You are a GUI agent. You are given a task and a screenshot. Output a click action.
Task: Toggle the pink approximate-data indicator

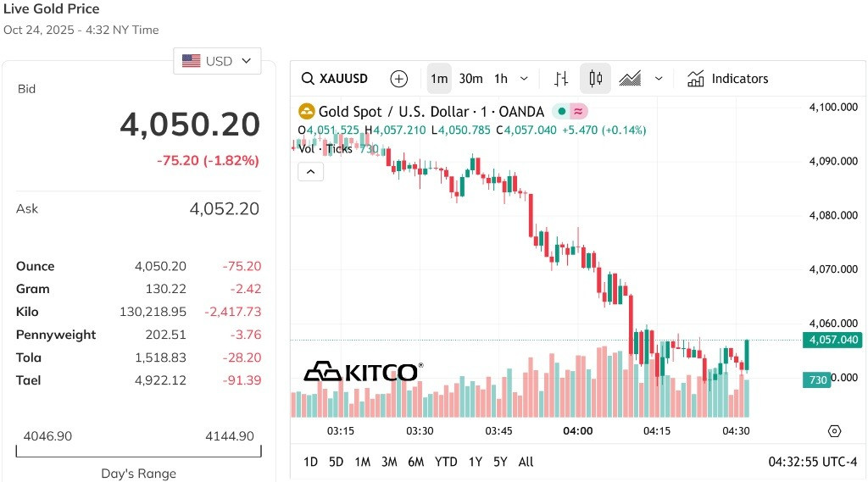click(578, 112)
